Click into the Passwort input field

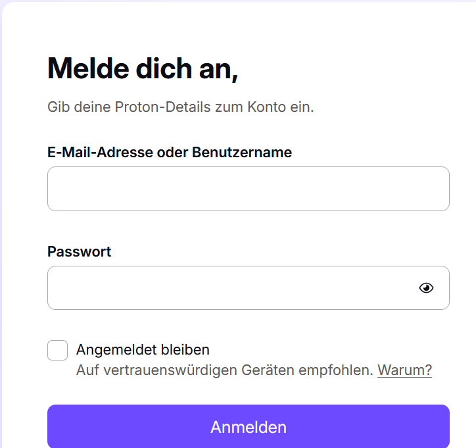230,287
